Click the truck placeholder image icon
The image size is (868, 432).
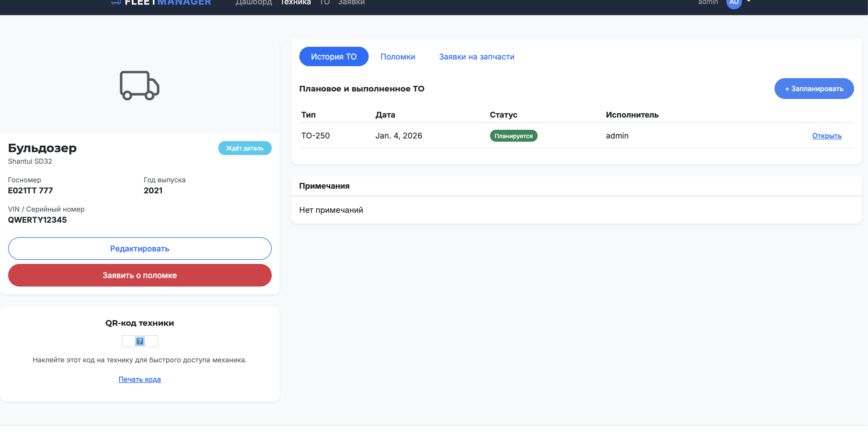coord(139,86)
